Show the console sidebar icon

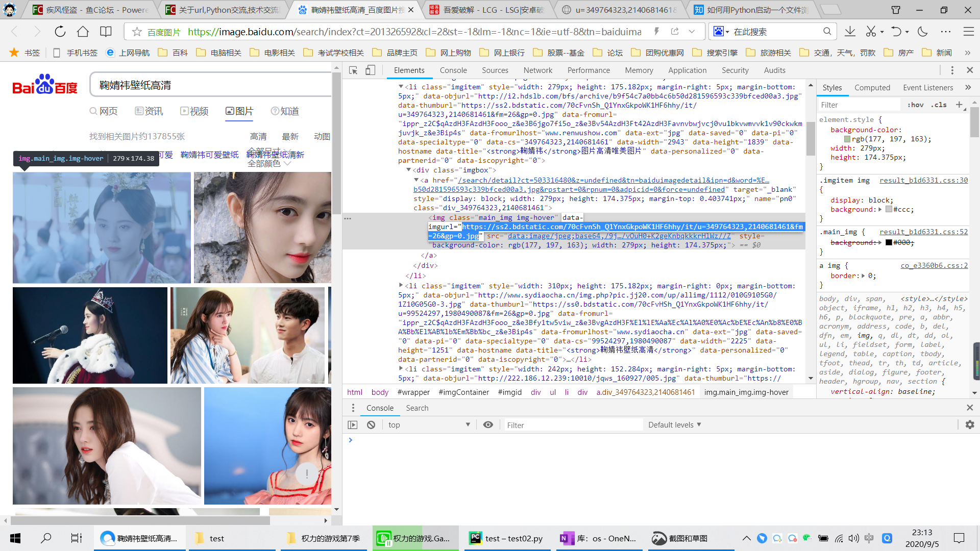point(353,425)
